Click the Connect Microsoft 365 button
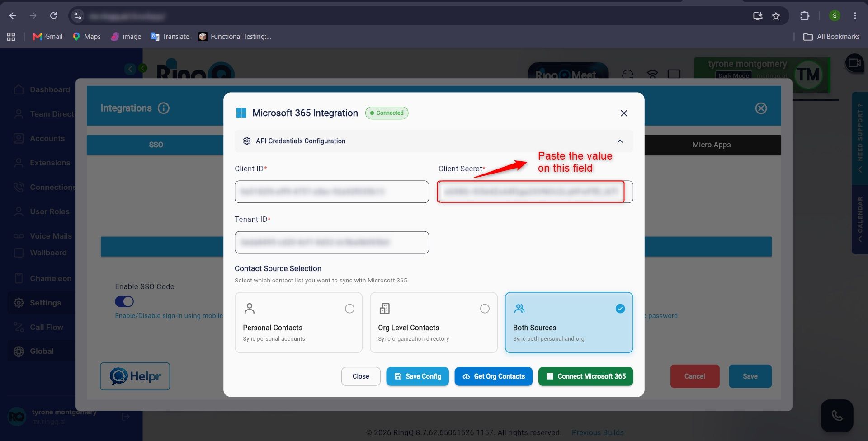 coord(586,376)
